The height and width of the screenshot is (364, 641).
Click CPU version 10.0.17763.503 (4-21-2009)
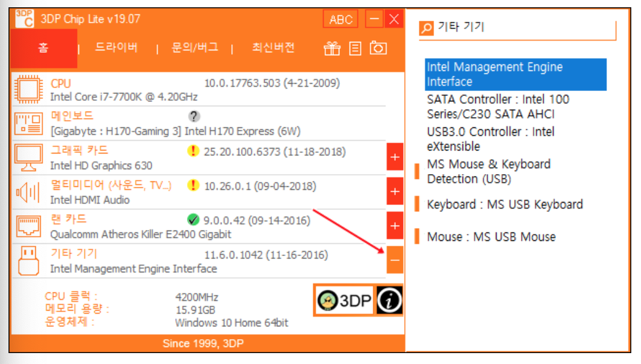[x=272, y=83]
